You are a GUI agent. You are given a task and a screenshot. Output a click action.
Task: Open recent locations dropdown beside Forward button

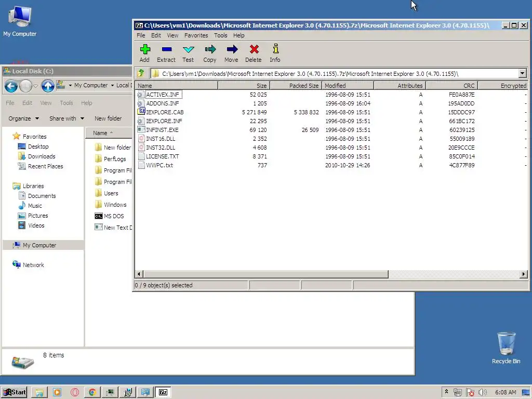(x=36, y=86)
